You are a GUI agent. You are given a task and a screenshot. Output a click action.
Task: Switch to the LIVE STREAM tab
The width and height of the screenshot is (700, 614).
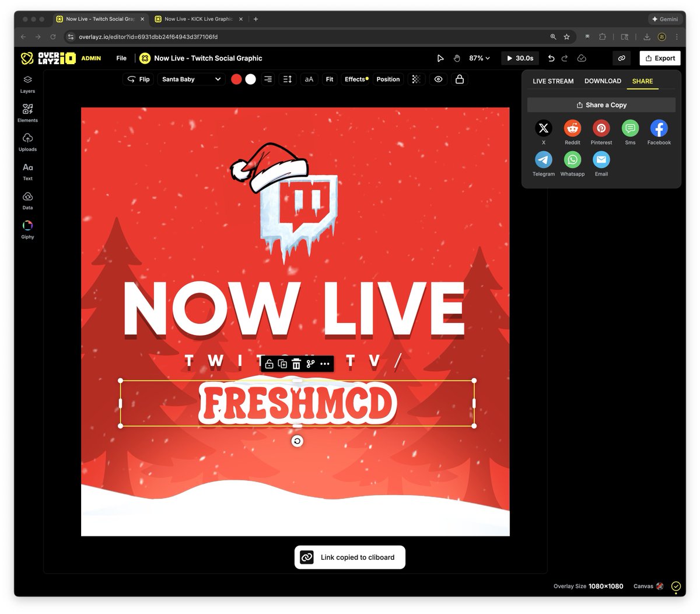[x=553, y=81]
